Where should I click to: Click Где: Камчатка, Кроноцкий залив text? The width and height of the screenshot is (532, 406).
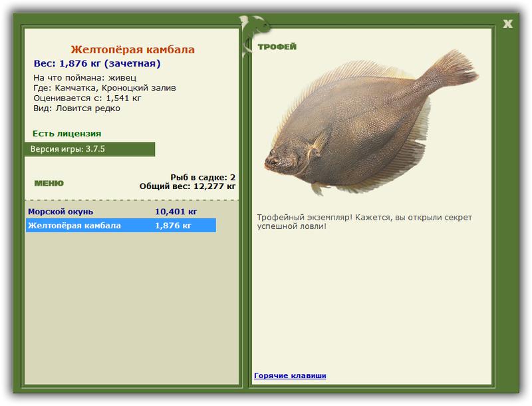(x=104, y=88)
